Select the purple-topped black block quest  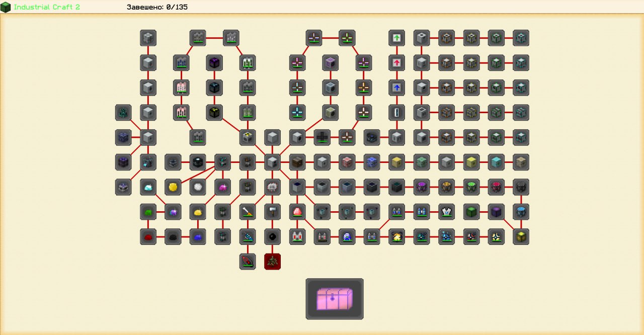tap(215, 63)
